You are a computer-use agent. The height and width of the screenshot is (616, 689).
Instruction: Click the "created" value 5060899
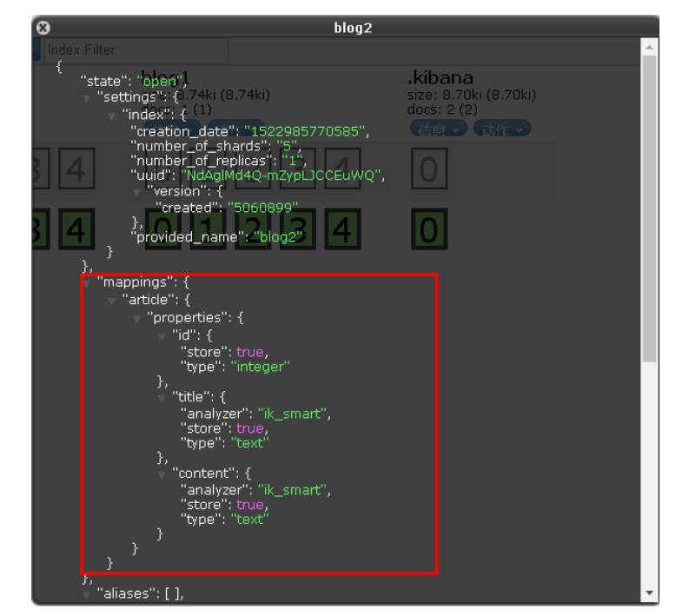(262, 208)
